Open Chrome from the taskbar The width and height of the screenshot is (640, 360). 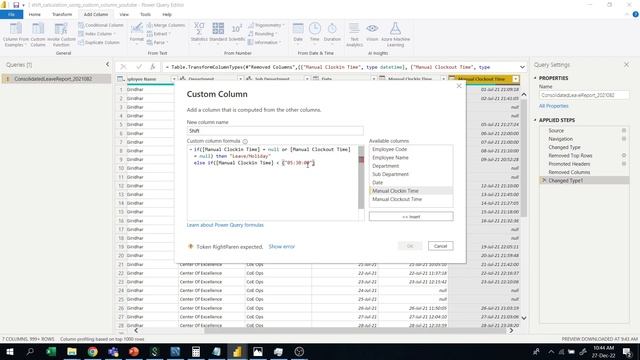point(93,351)
